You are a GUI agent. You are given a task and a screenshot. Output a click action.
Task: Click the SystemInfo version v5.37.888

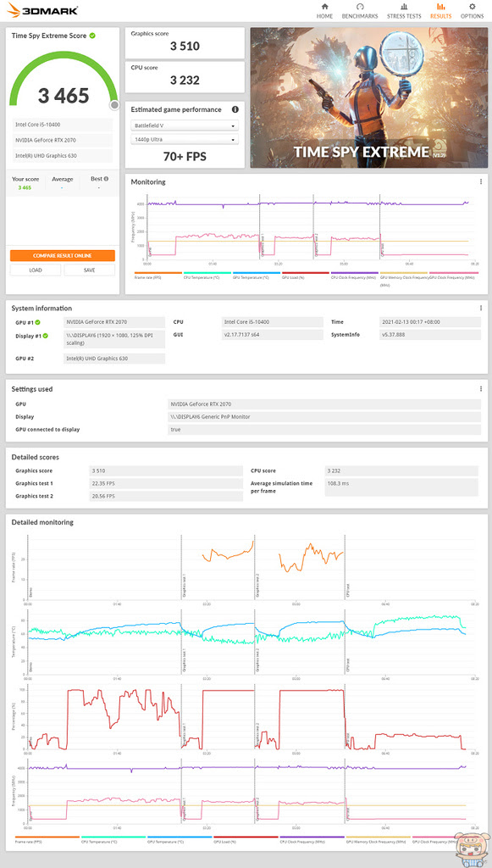pyautogui.click(x=430, y=335)
